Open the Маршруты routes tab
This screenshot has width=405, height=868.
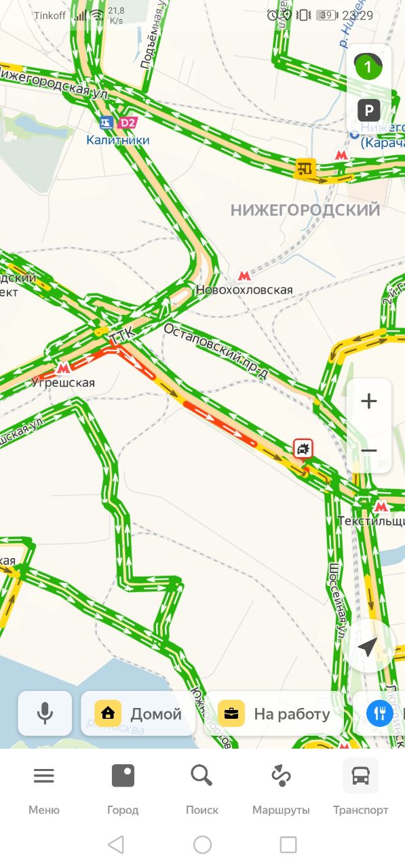(x=281, y=789)
